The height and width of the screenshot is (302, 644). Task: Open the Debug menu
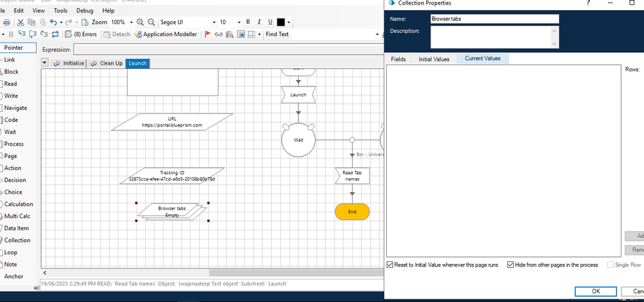pos(84,11)
